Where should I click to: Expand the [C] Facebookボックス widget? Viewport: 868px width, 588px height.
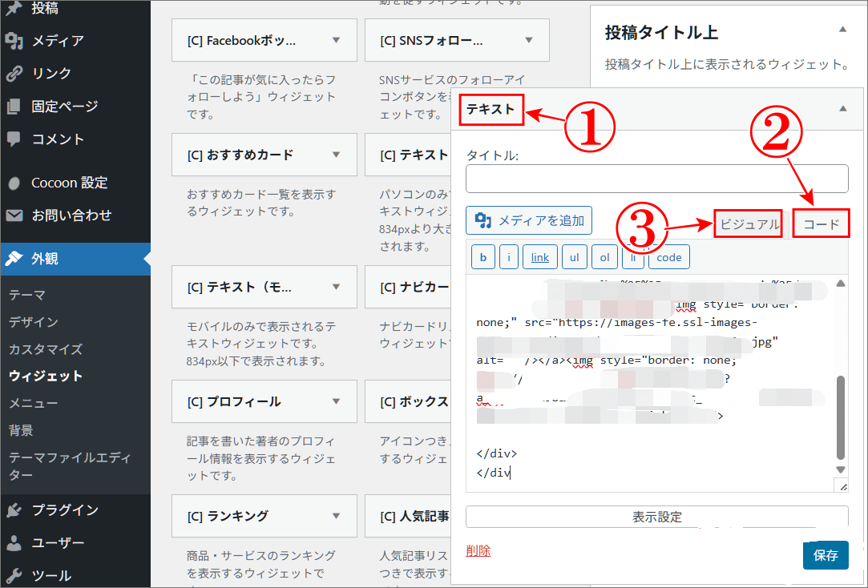tap(336, 40)
